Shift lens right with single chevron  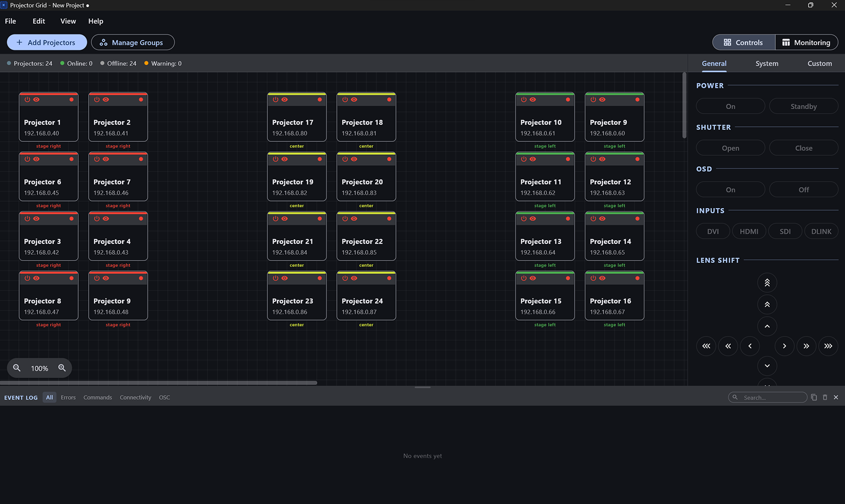click(784, 346)
